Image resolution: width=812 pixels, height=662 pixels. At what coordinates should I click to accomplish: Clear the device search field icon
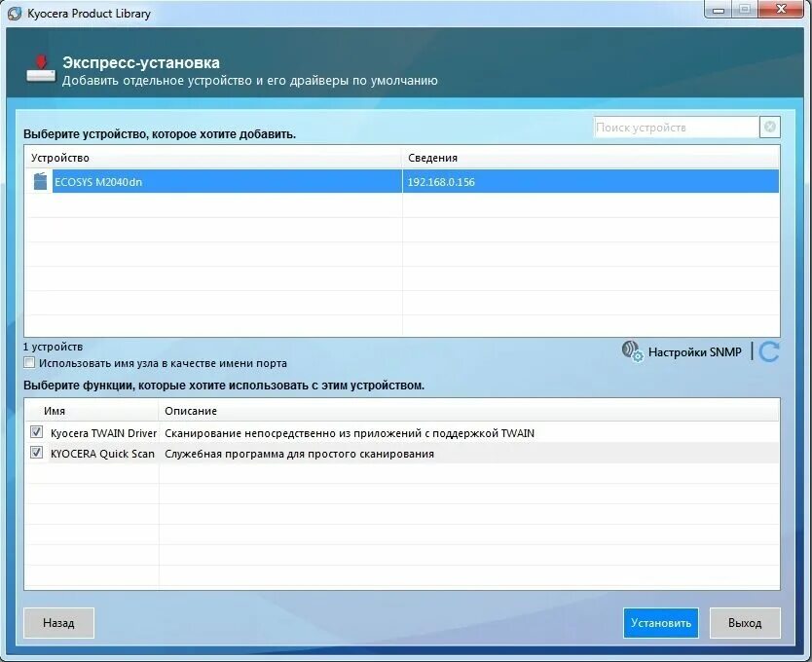769,127
